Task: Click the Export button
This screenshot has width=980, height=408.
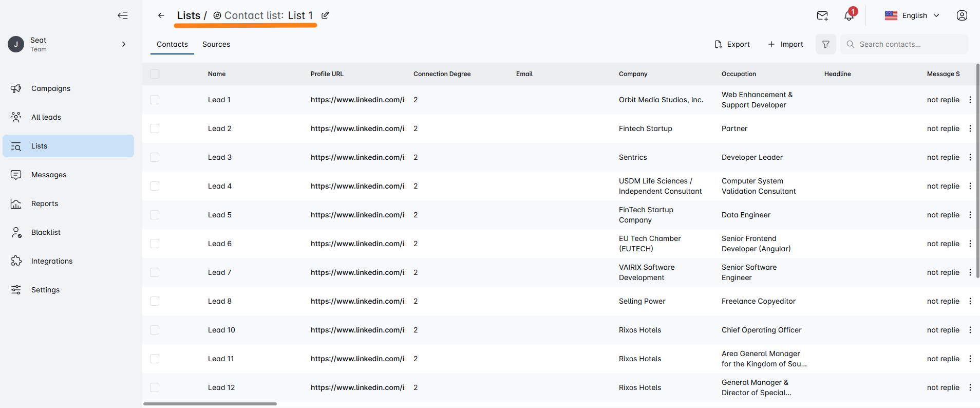Action: (732, 44)
